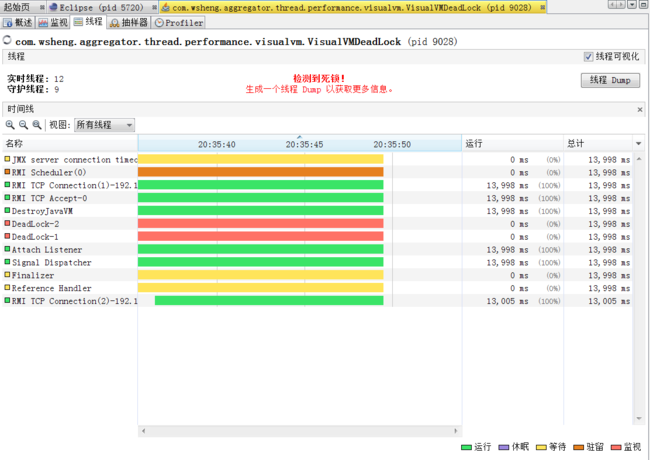
Task: Close the Eclipse (pid 5720) tab
Action: coord(154,7)
